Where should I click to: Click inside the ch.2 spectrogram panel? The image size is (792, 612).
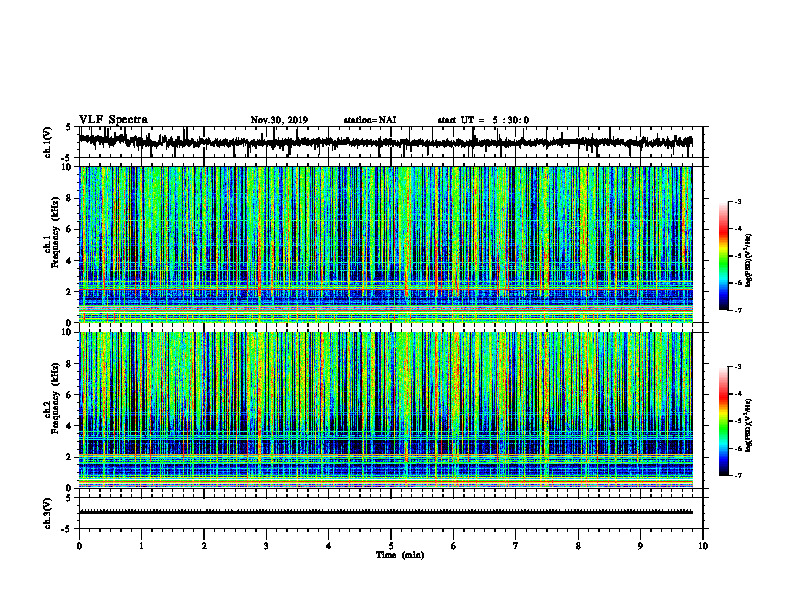[385, 410]
